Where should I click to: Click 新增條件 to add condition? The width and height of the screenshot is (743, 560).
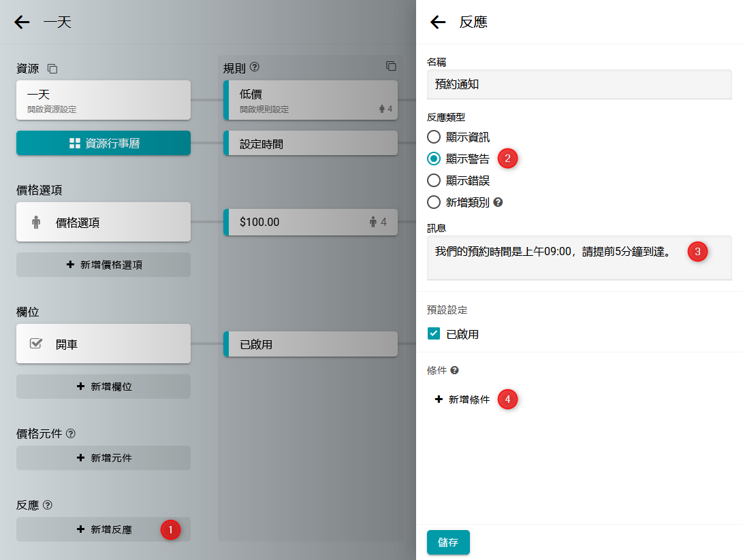[462, 399]
